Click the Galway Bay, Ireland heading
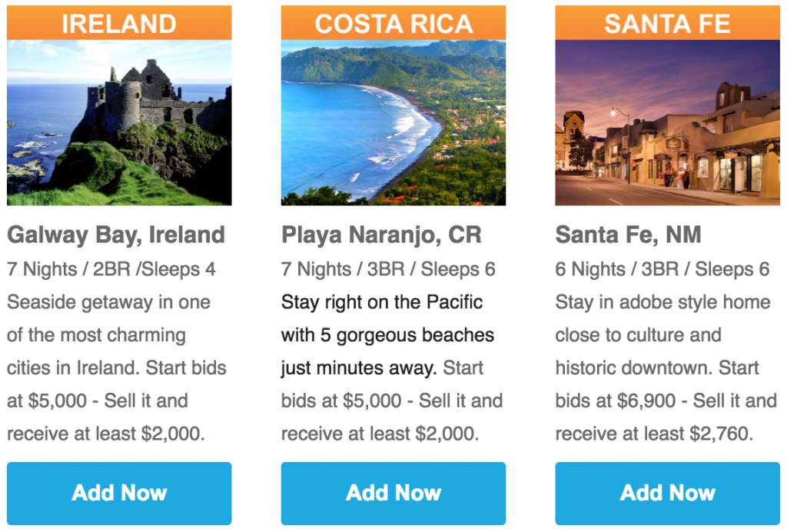 point(116,235)
